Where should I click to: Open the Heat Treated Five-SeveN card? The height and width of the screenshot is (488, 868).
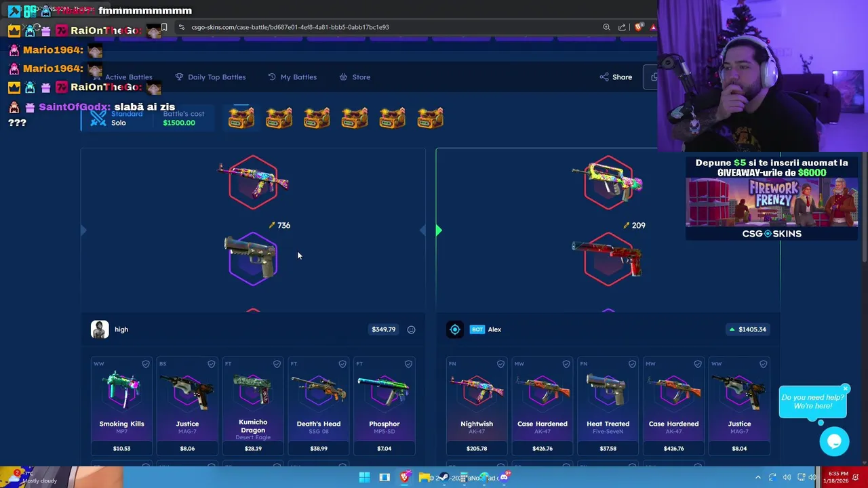click(x=608, y=407)
